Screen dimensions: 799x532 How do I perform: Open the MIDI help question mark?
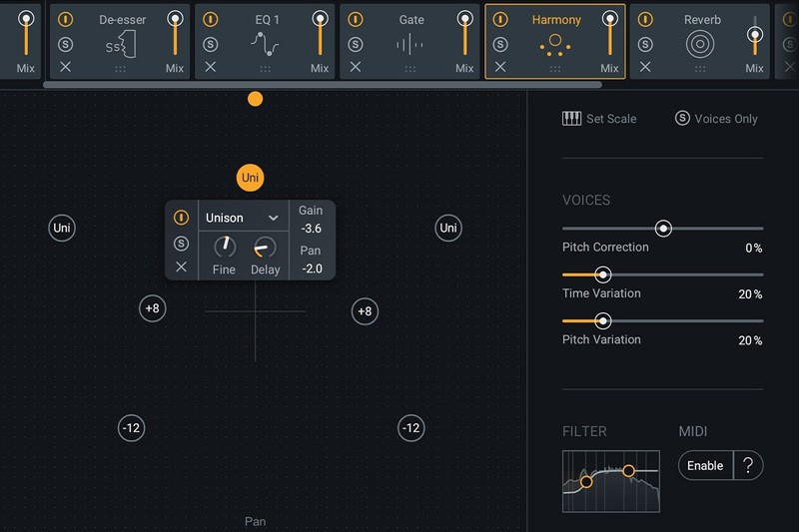tap(749, 465)
